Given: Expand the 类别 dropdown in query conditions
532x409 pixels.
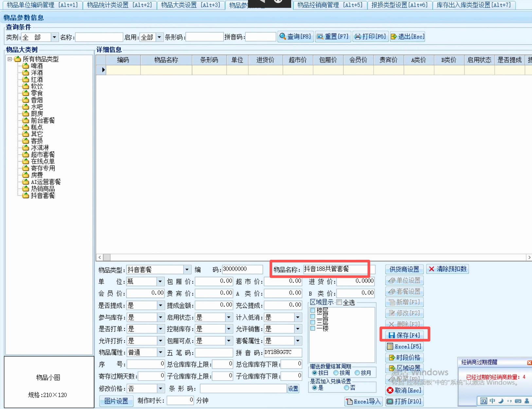Looking at the screenshot, I should [55, 37].
